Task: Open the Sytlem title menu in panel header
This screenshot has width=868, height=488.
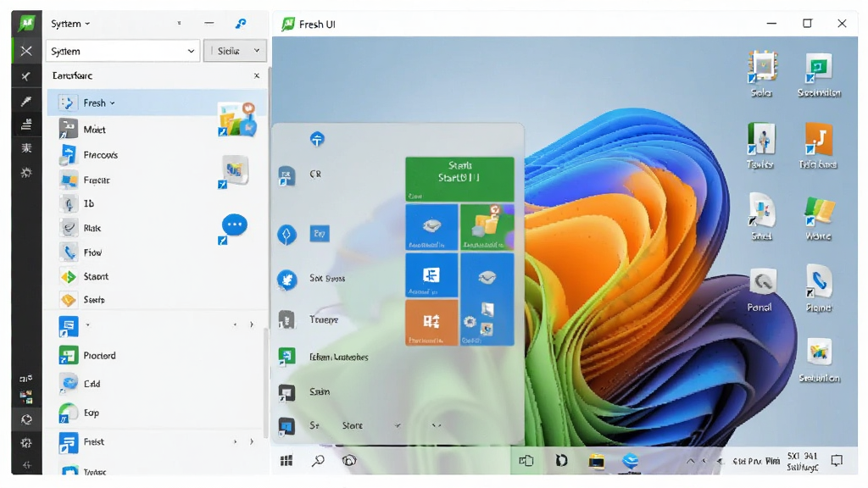Action: coord(70,24)
